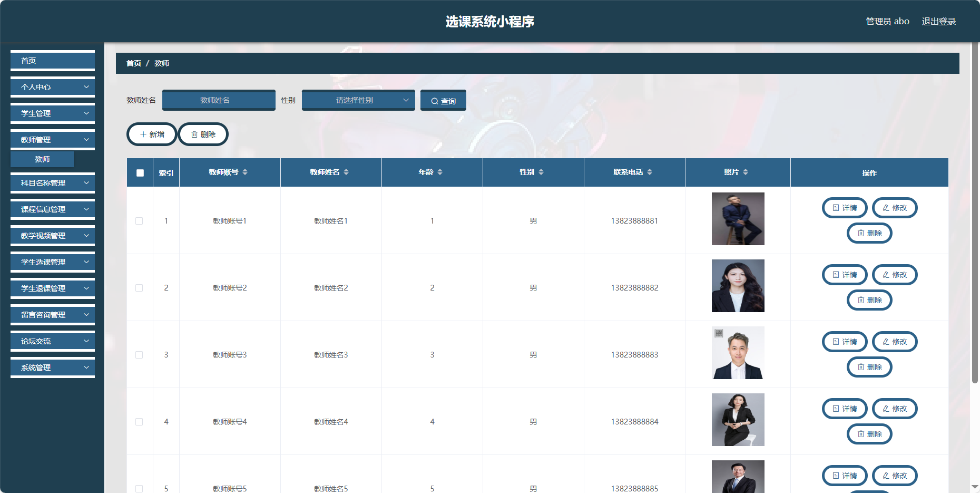Click 选课系统小程序 title
Viewport: 980px width, 493px height.
click(490, 22)
